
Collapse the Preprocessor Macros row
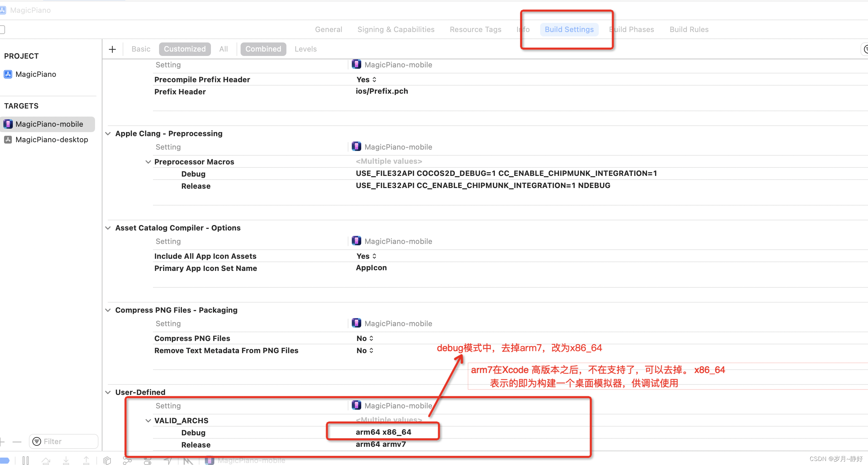pos(148,162)
